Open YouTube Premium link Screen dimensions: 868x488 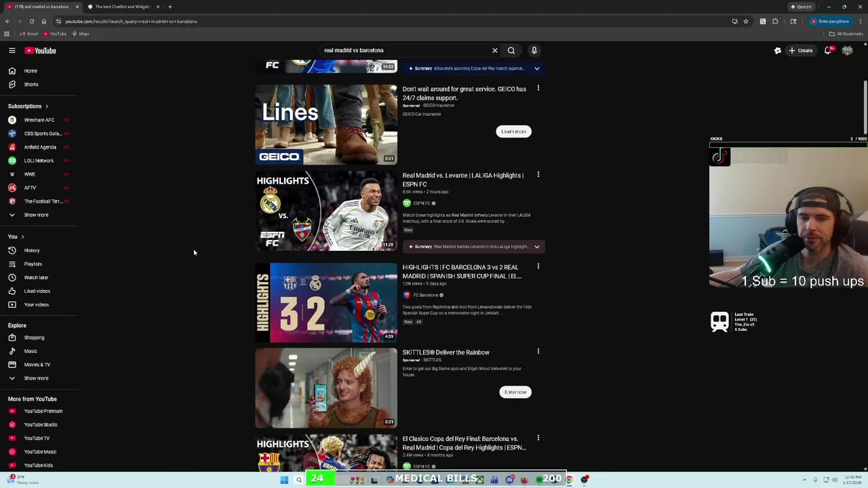(x=43, y=411)
